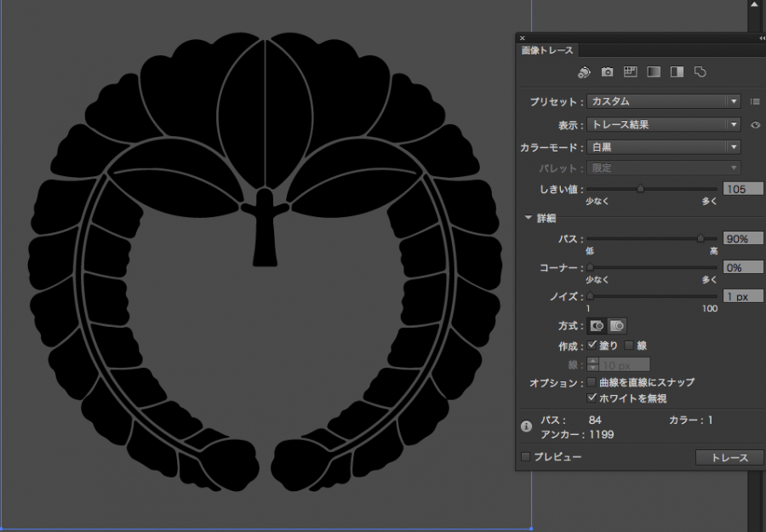Close the 画像トレース panel
The image size is (766, 532).
point(523,37)
